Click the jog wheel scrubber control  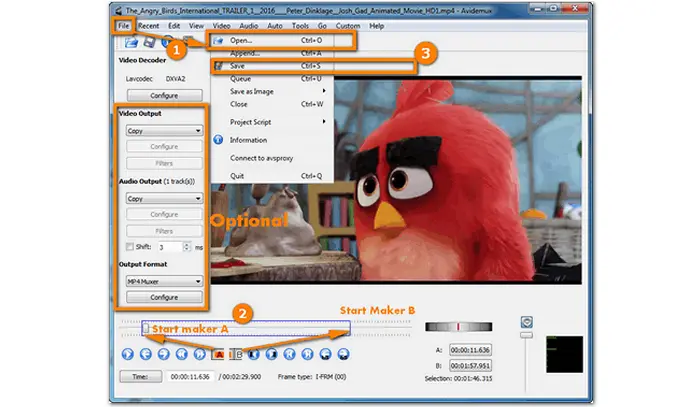(458, 326)
